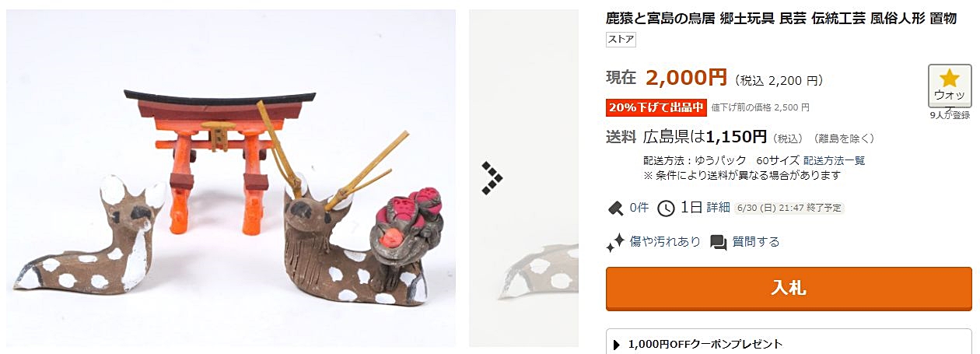Click the 0件 bid count
The height and width of the screenshot is (354, 980).
639,208
